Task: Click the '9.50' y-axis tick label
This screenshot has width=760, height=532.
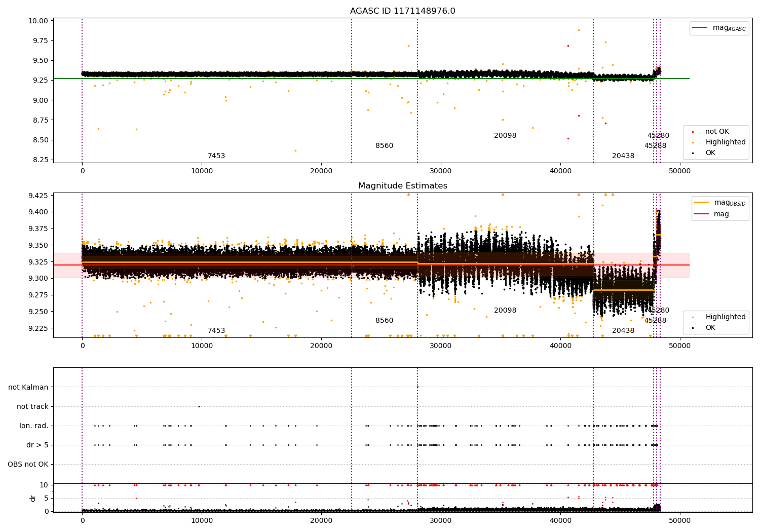Action: pos(42,60)
